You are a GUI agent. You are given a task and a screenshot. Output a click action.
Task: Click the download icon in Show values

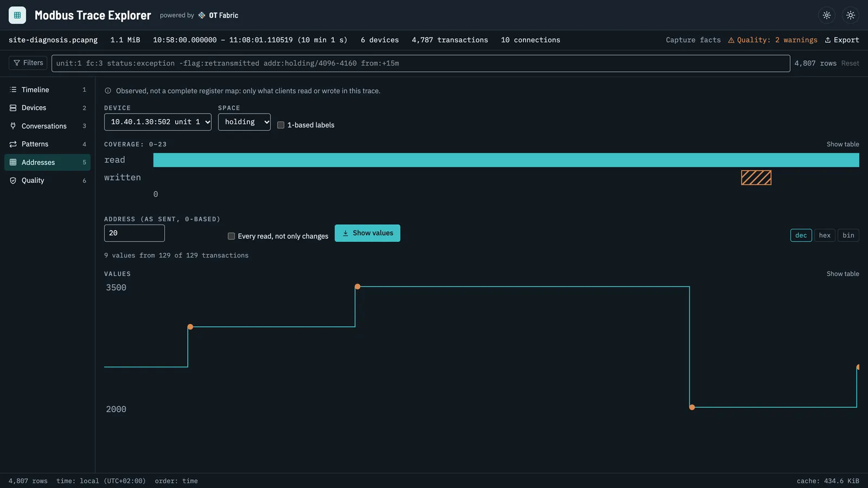pyautogui.click(x=346, y=233)
